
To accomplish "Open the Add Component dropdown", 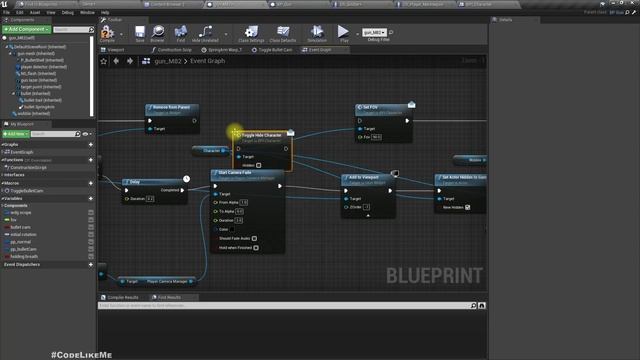I will click(27, 29).
